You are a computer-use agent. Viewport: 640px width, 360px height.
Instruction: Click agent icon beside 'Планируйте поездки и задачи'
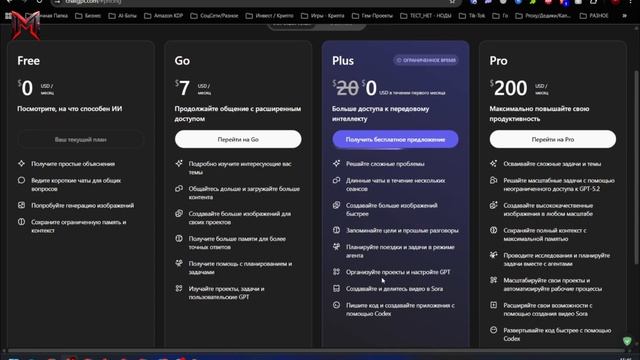click(336, 247)
